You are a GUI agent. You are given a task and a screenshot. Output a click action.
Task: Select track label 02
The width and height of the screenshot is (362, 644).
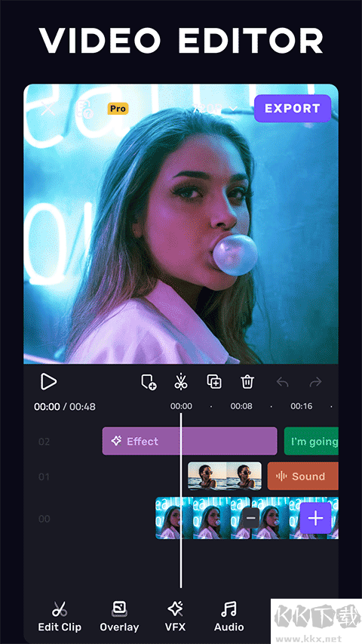tap(44, 442)
